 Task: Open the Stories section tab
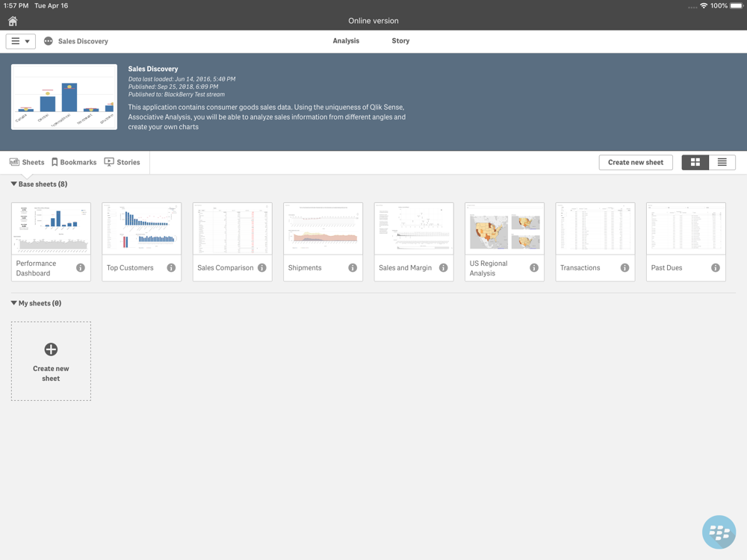[122, 162]
